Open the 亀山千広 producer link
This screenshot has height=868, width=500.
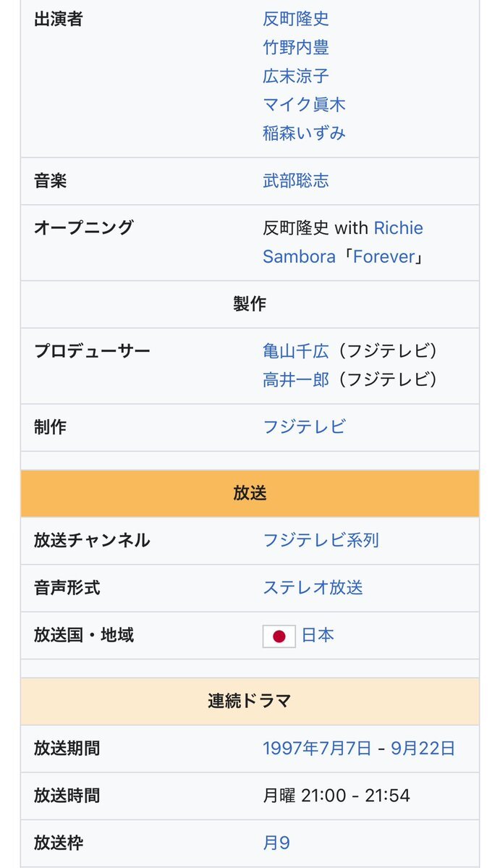tap(296, 351)
